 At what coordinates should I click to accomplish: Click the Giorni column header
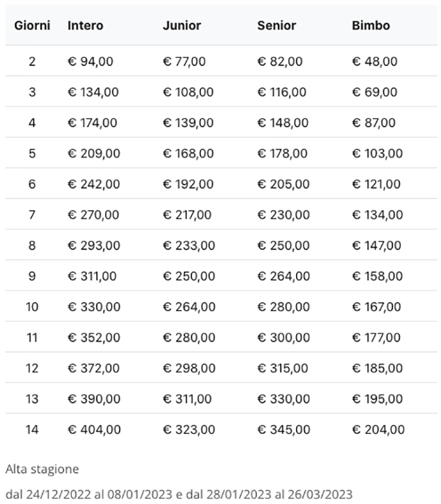click(32, 26)
